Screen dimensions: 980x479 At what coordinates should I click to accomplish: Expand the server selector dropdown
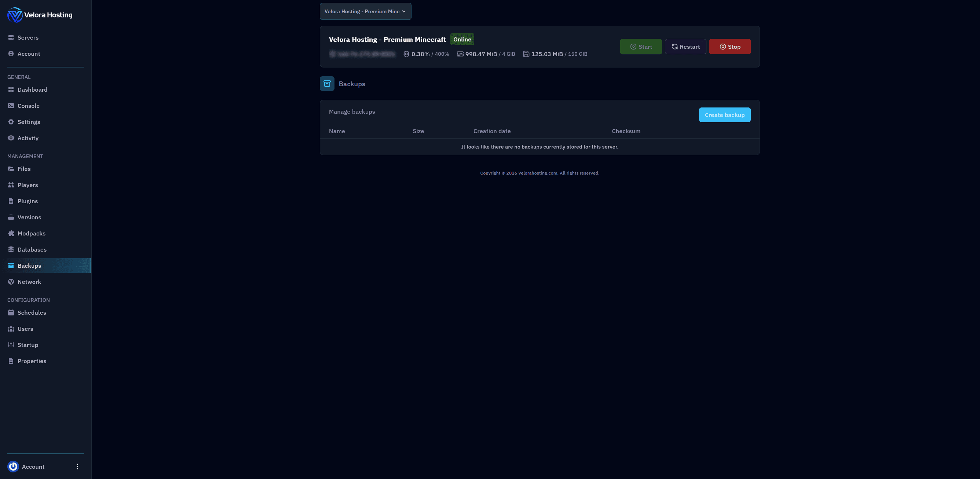tap(365, 11)
